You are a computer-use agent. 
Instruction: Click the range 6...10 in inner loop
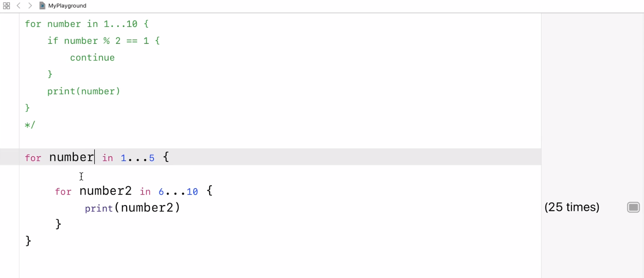[178, 191]
